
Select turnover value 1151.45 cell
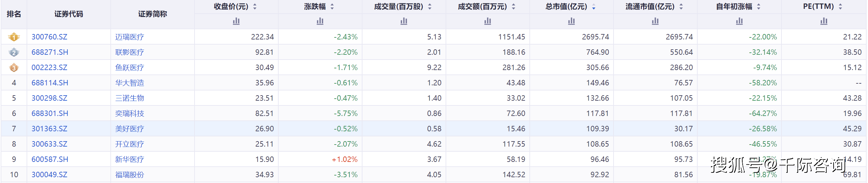pyautogui.click(x=488, y=37)
